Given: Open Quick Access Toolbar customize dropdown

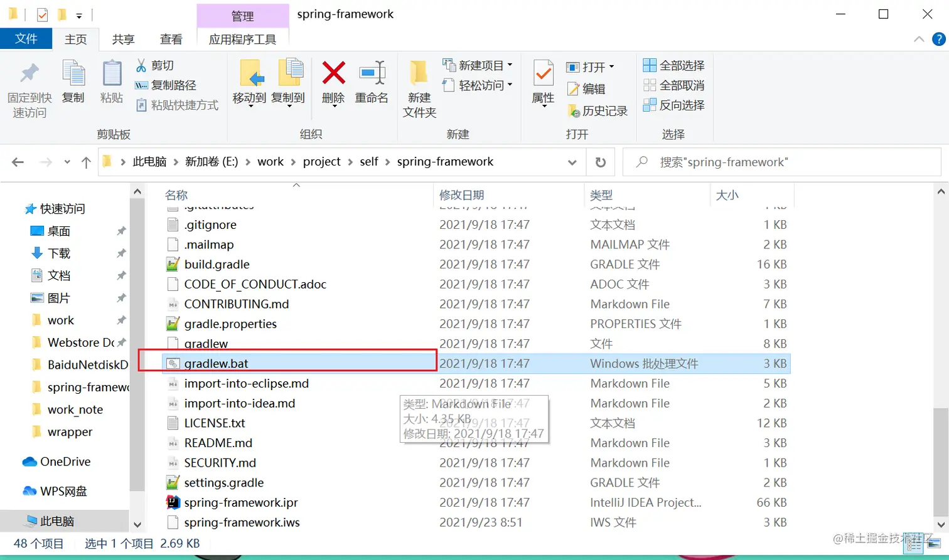Looking at the screenshot, I should coord(78,15).
